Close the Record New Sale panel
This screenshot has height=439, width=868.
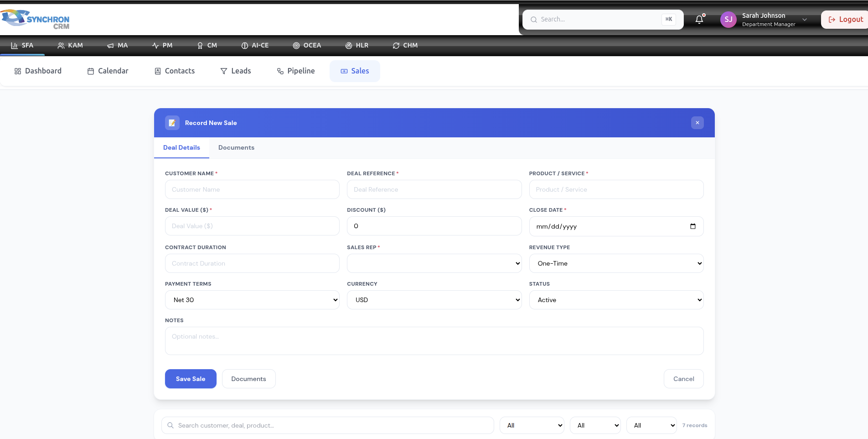(697, 123)
